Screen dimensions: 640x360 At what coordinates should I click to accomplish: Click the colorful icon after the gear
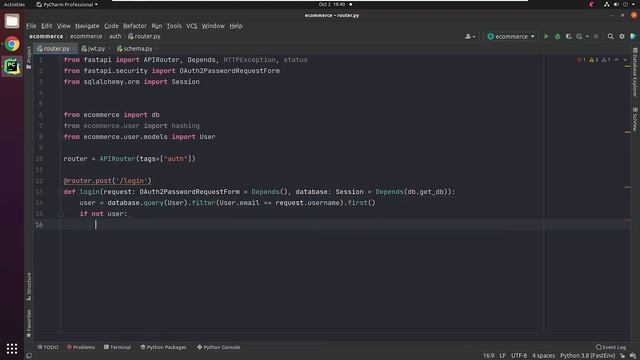(x=633, y=36)
